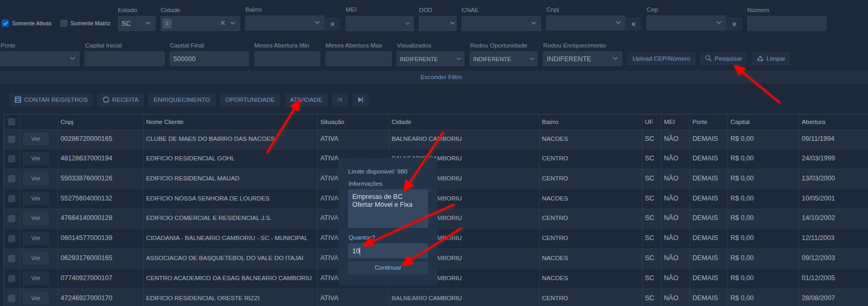Clear the Cnpj filter with X
This screenshot has width=868, height=306.
(633, 24)
